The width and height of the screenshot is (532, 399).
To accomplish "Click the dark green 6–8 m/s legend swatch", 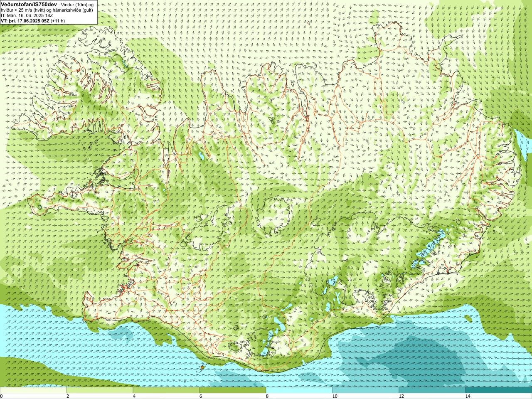I will click(x=233, y=390).
